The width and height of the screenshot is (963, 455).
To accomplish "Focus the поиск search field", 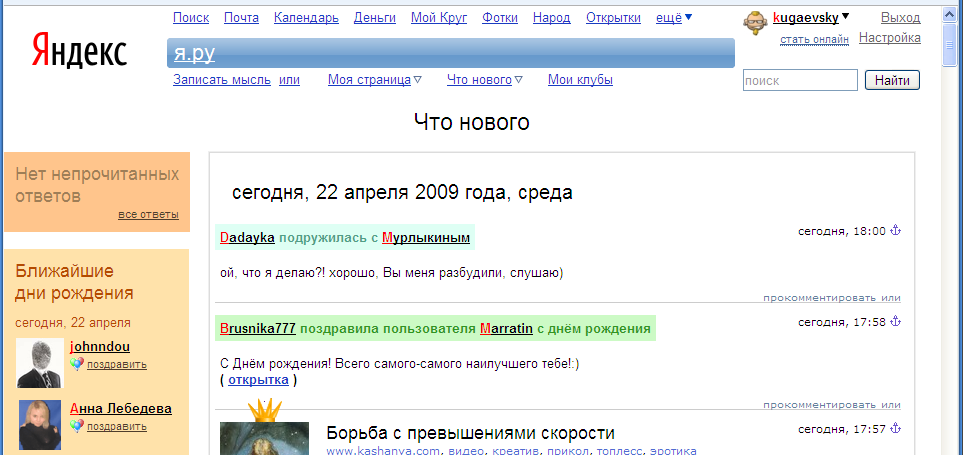I will point(800,80).
